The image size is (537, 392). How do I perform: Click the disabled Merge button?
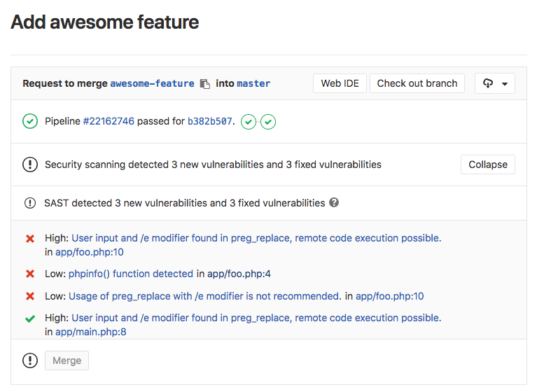[67, 360]
